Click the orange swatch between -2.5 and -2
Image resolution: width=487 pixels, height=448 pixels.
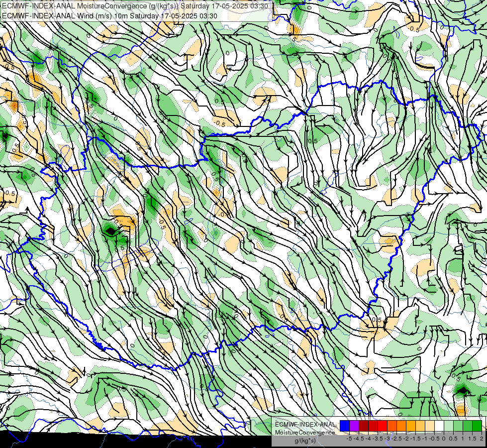coord(401,426)
